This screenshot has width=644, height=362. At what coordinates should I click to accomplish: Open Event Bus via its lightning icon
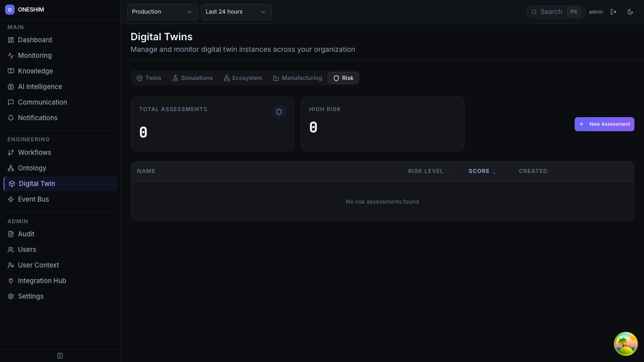pos(11,199)
